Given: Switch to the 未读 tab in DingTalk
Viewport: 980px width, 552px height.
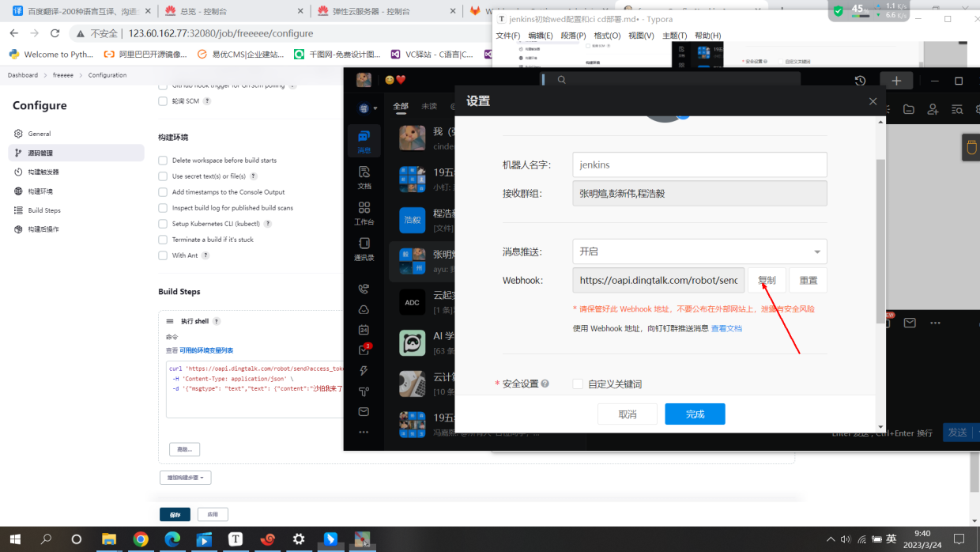Looking at the screenshot, I should tap(429, 106).
